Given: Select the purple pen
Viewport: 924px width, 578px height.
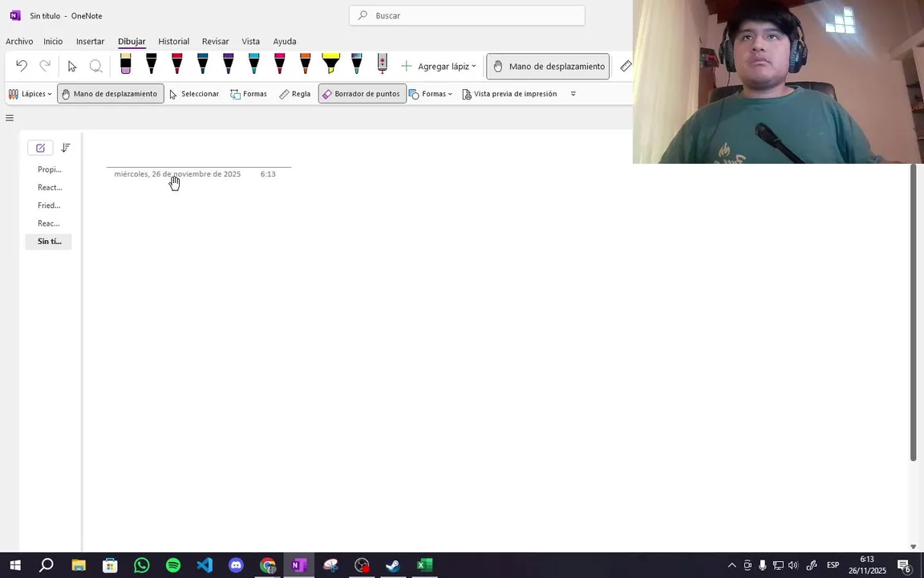Looking at the screenshot, I should click(x=229, y=63).
